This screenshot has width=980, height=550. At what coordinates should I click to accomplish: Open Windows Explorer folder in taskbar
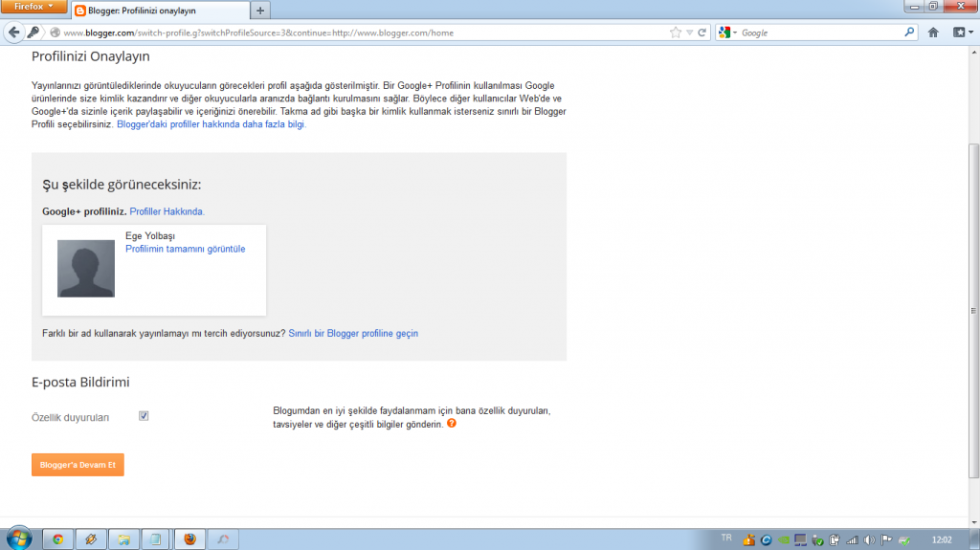pyautogui.click(x=123, y=539)
